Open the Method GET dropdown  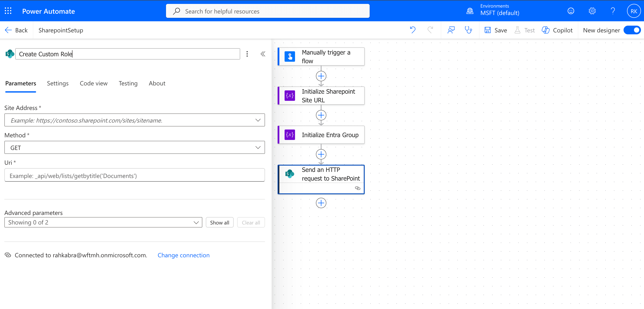[x=134, y=148]
